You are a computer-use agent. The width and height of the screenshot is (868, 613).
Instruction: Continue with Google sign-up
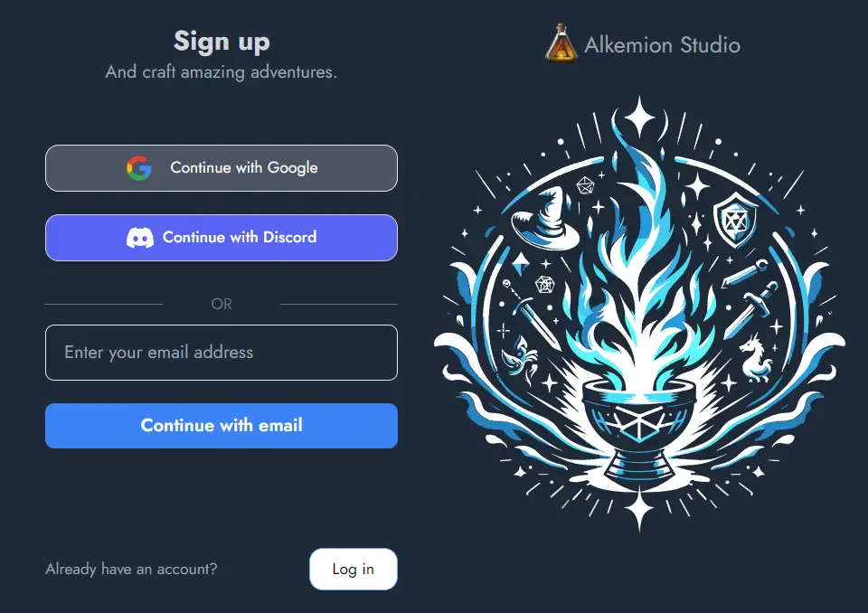(x=222, y=168)
